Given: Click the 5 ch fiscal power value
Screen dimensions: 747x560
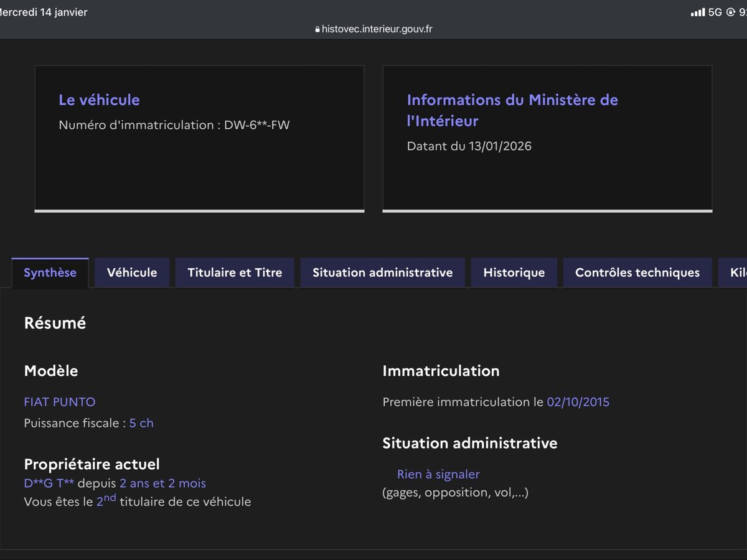Looking at the screenshot, I should [141, 423].
